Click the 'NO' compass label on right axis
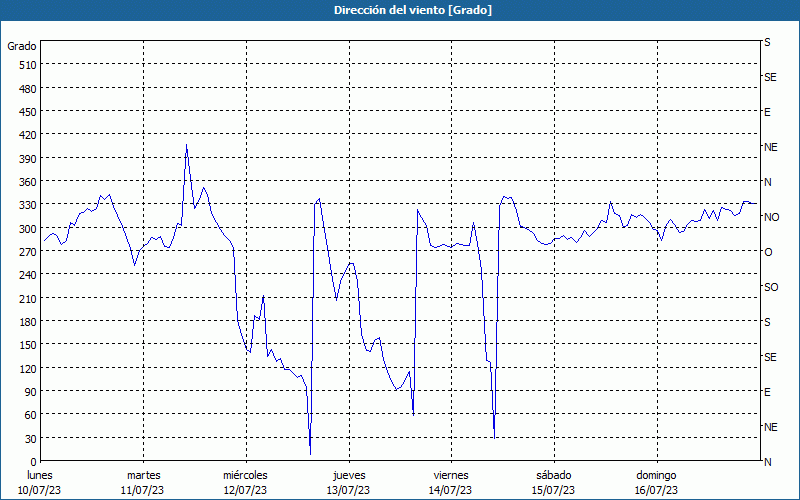 [771, 217]
